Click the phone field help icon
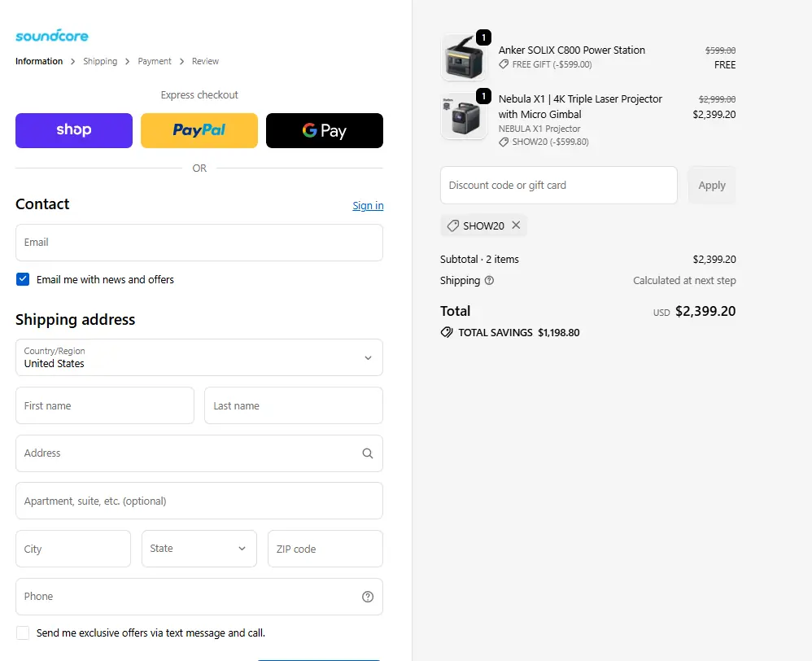 pyautogui.click(x=368, y=597)
